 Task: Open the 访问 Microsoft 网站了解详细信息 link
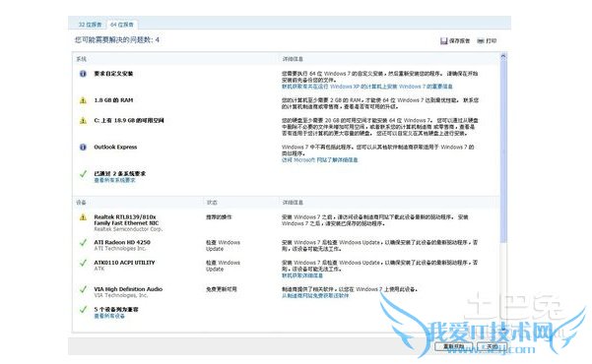320,160
